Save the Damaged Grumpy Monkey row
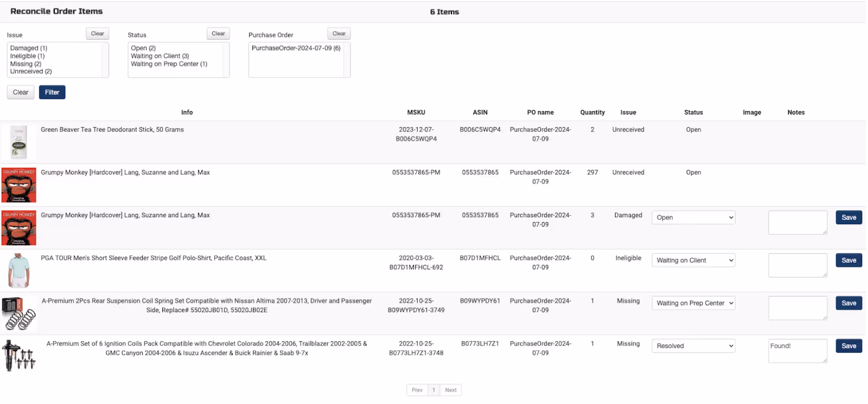 point(849,217)
